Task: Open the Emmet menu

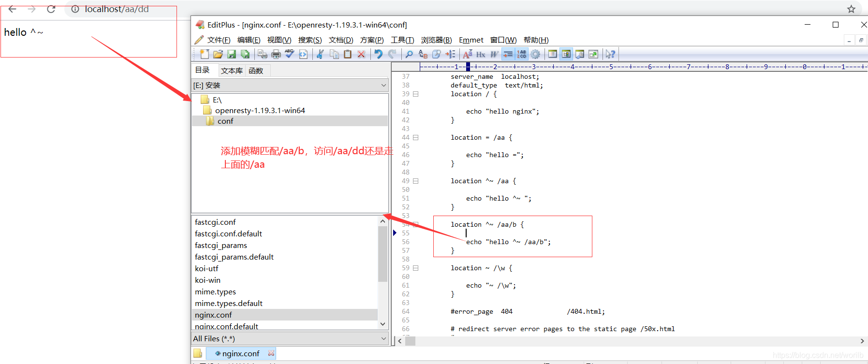Action: [471, 40]
